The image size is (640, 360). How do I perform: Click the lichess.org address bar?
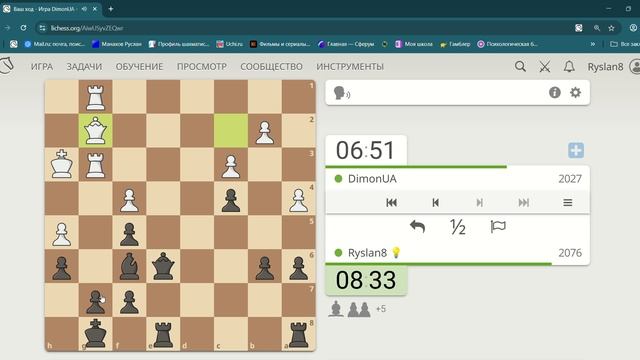click(306, 28)
